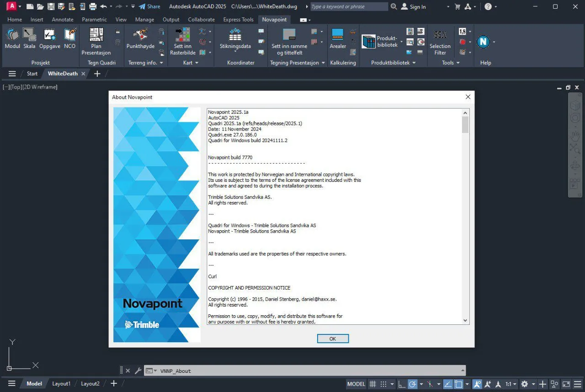
Task: Switch to the Express Tools ribbon tab
Action: [x=238, y=19]
